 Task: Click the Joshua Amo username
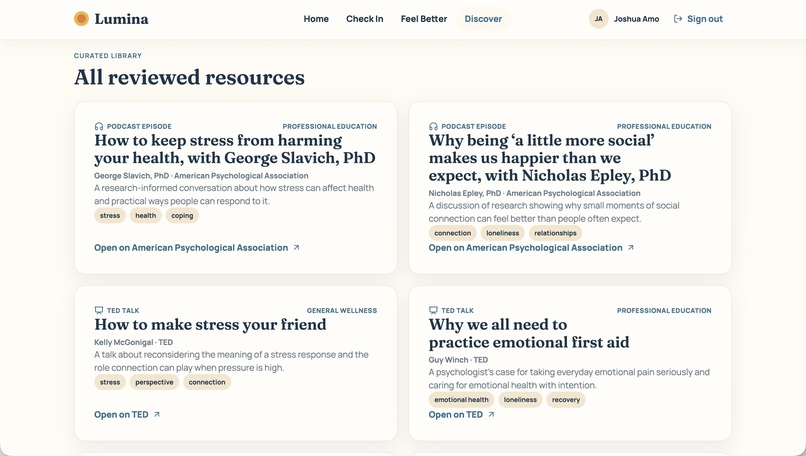pos(636,19)
